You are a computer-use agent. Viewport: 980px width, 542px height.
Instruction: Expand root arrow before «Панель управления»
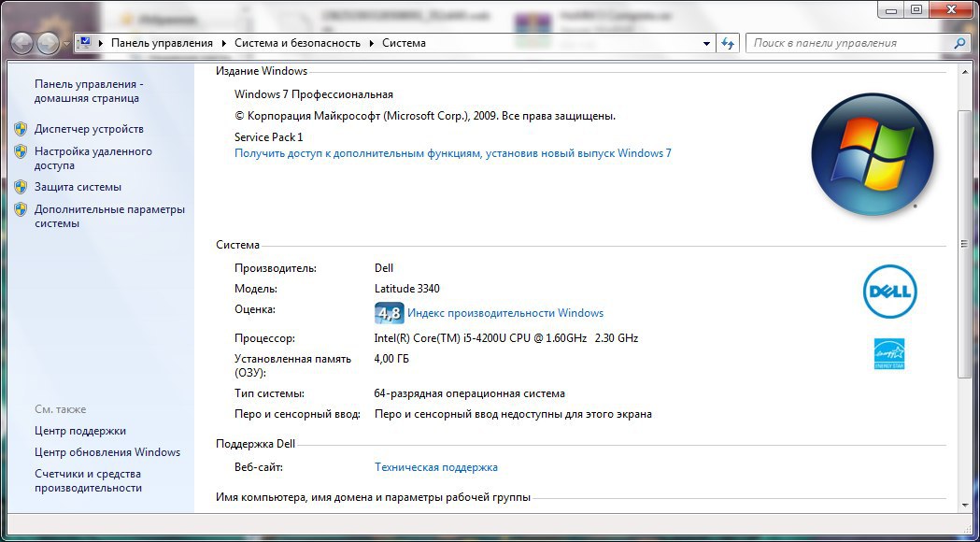point(101,43)
